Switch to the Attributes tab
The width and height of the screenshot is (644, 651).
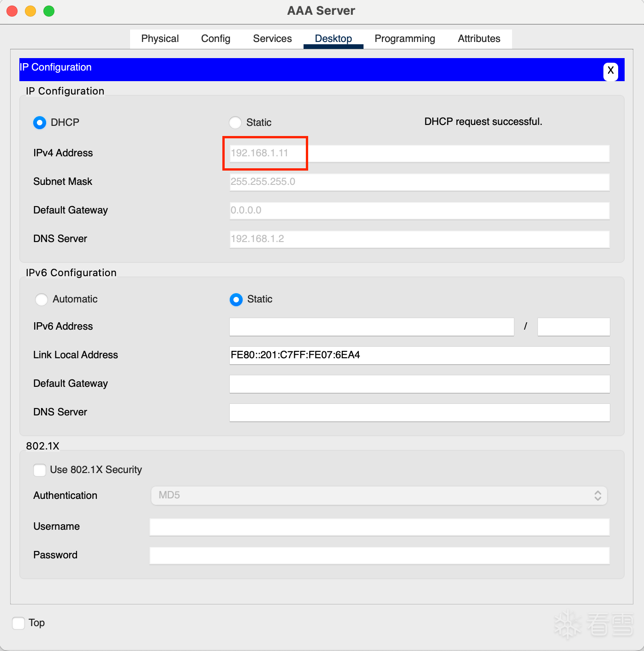click(x=479, y=39)
